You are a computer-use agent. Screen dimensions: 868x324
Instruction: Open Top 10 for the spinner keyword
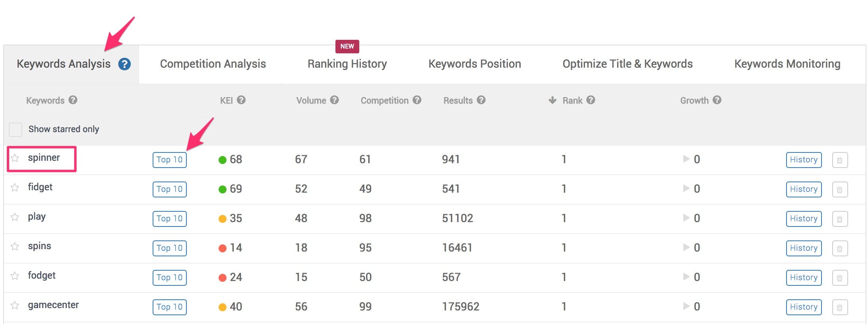coord(169,160)
